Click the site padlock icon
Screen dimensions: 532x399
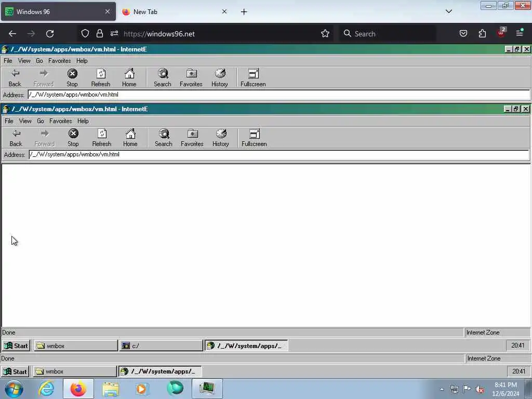99,33
